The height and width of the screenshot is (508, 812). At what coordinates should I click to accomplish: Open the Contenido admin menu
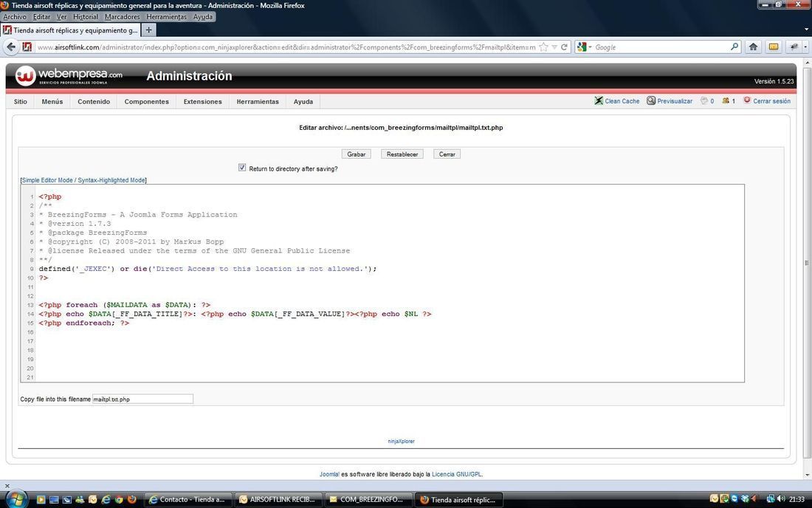coord(94,101)
